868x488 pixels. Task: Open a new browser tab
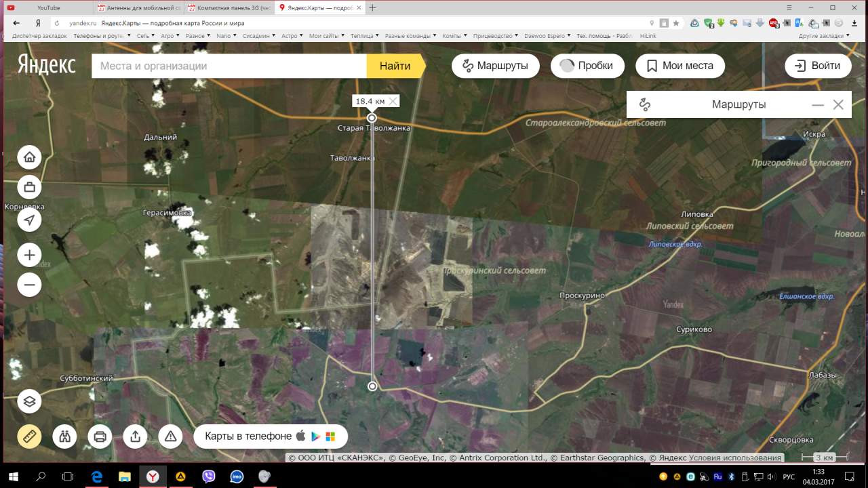(372, 7)
